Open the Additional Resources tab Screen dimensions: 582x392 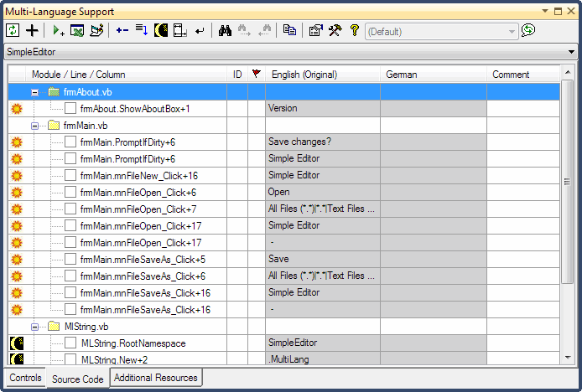click(156, 379)
